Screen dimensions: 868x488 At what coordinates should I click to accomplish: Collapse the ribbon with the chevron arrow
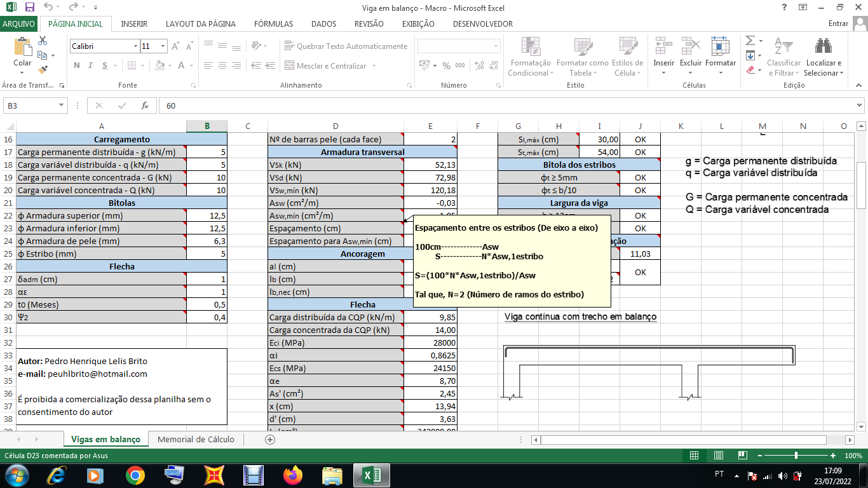(858, 85)
